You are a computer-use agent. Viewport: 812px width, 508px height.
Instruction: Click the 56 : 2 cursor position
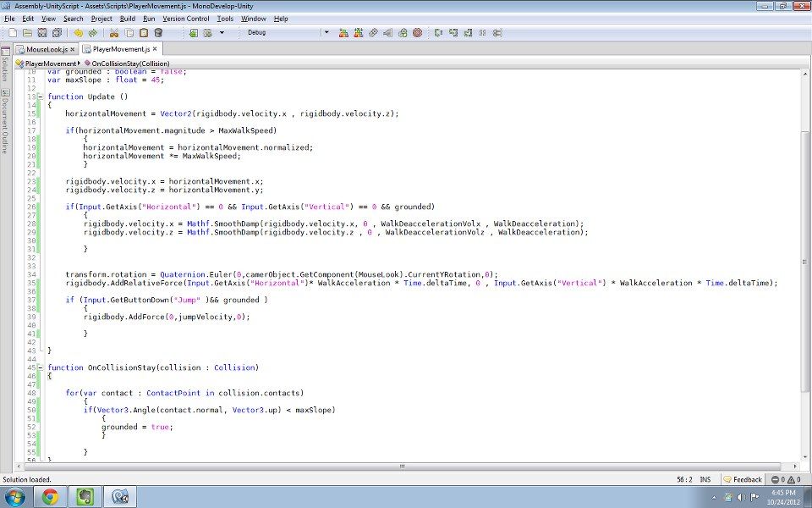684,479
